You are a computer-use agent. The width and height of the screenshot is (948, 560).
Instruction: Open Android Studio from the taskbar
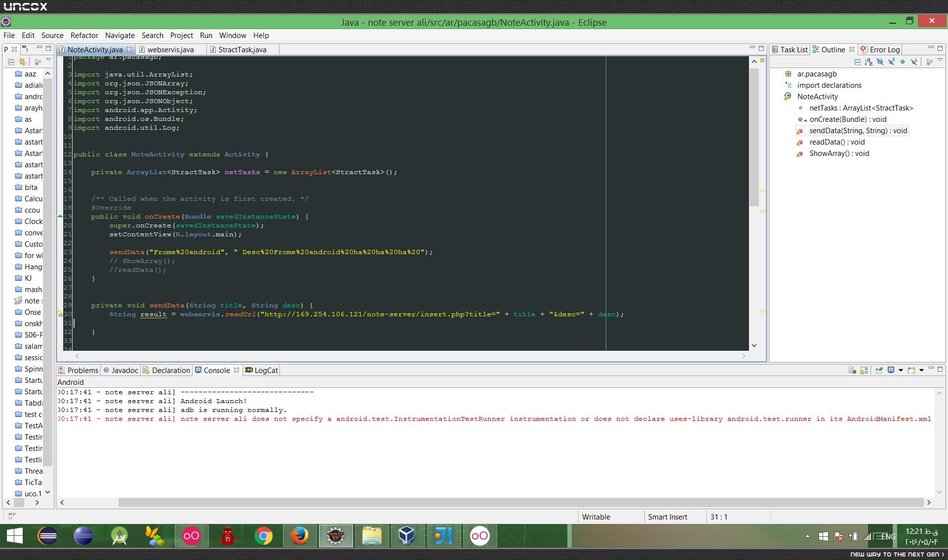[119, 536]
